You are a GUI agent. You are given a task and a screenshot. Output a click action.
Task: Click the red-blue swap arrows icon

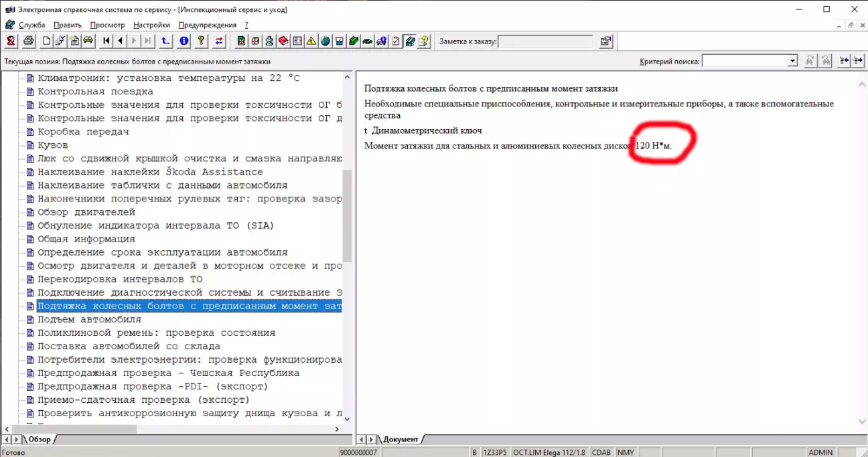click(219, 41)
